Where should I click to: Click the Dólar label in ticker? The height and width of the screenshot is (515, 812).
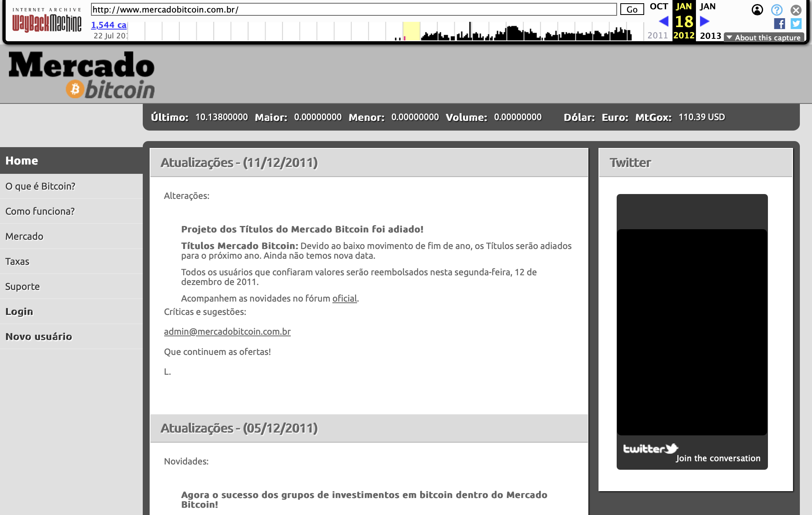pyautogui.click(x=579, y=117)
